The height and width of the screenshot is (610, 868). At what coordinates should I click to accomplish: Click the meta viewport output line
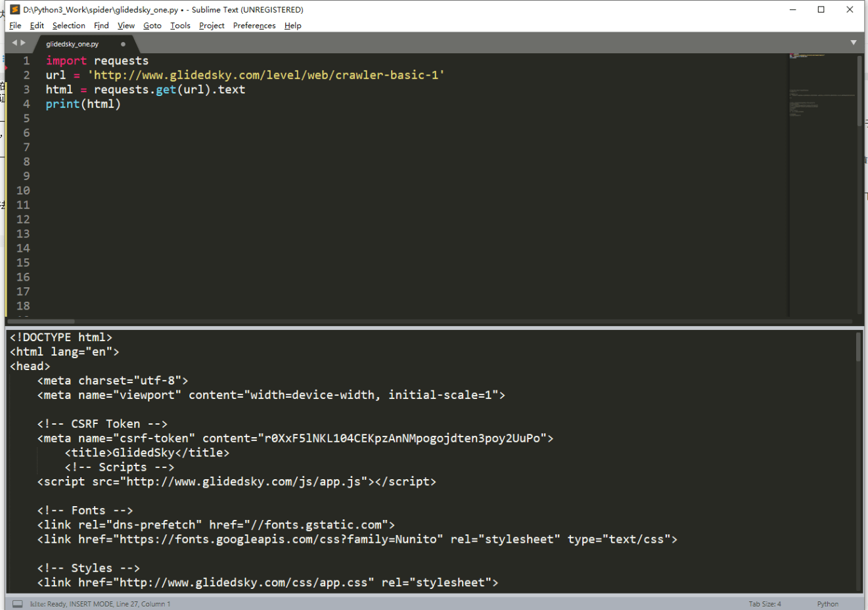(271, 395)
